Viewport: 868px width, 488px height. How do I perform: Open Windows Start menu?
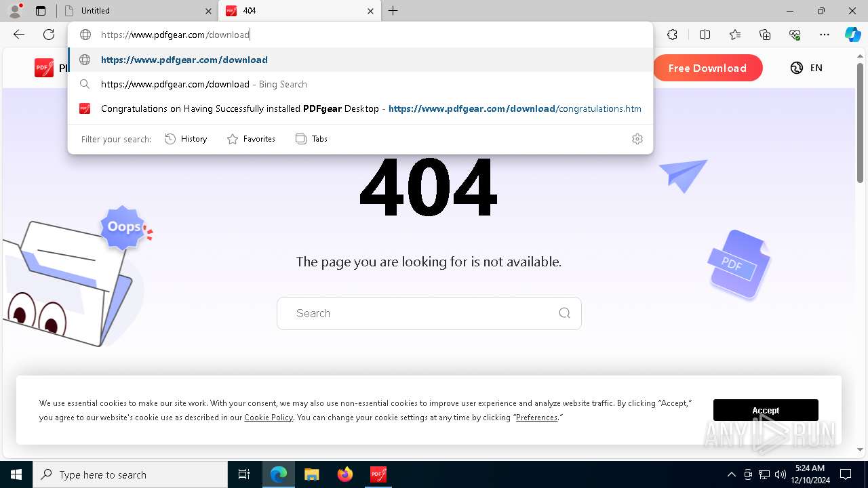[16, 474]
